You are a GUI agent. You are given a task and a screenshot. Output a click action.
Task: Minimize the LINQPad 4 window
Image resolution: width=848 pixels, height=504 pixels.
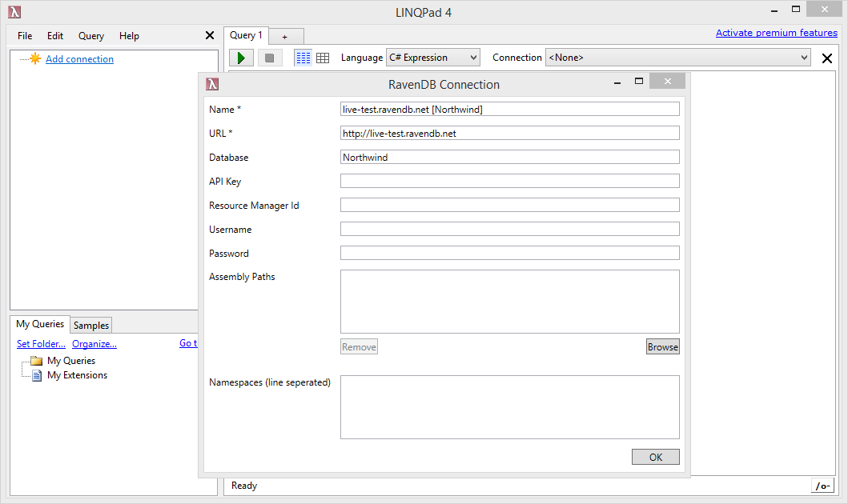click(774, 10)
